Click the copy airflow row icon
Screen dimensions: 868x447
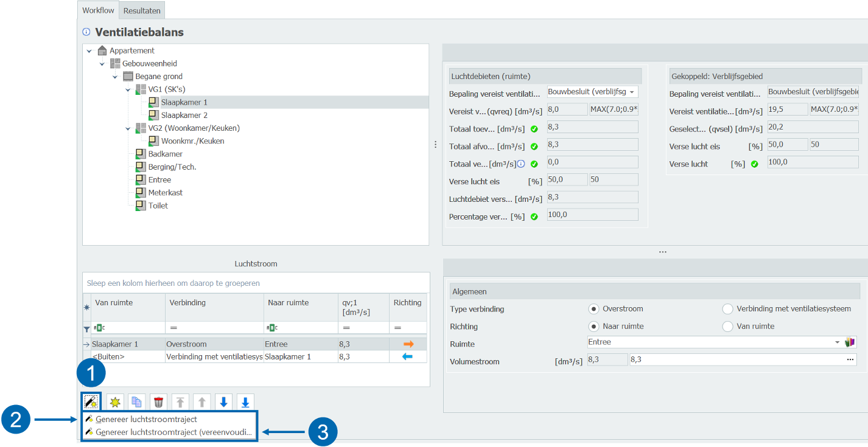pos(136,402)
